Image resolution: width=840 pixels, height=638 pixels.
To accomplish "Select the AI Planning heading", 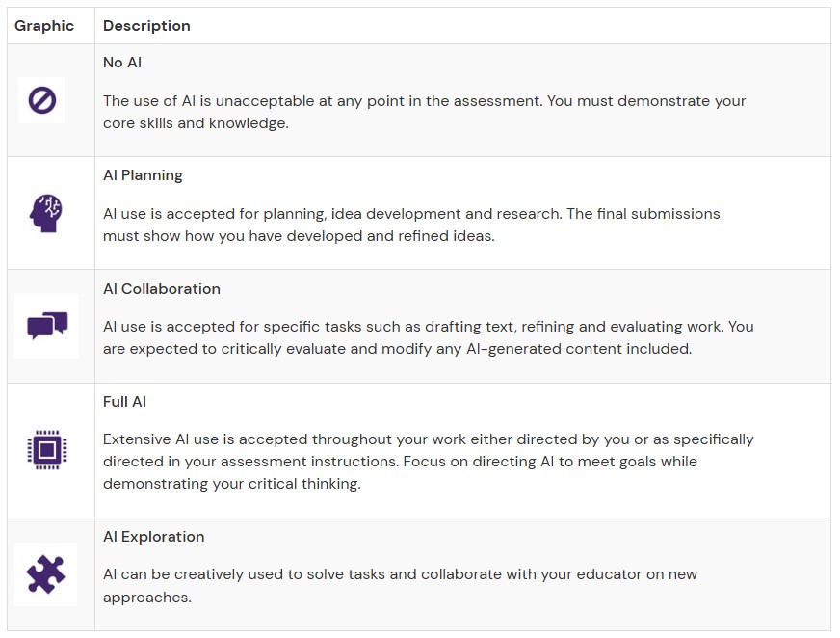I will (x=143, y=175).
